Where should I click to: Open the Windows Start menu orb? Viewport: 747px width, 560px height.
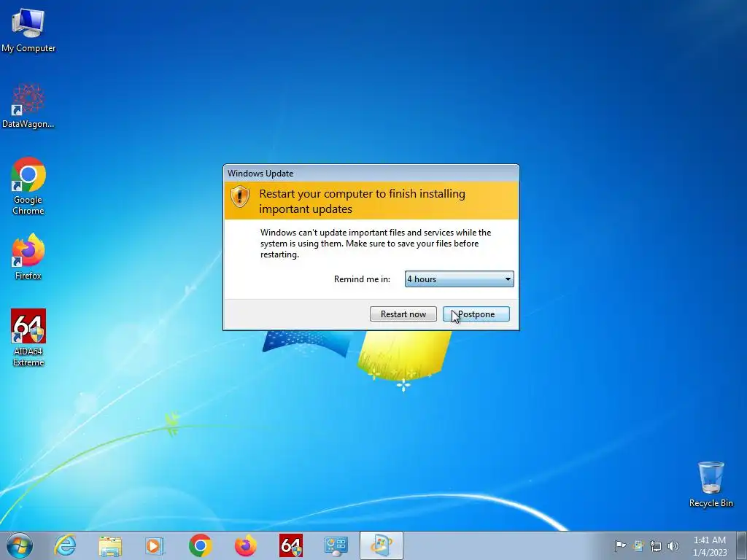tap(20, 545)
